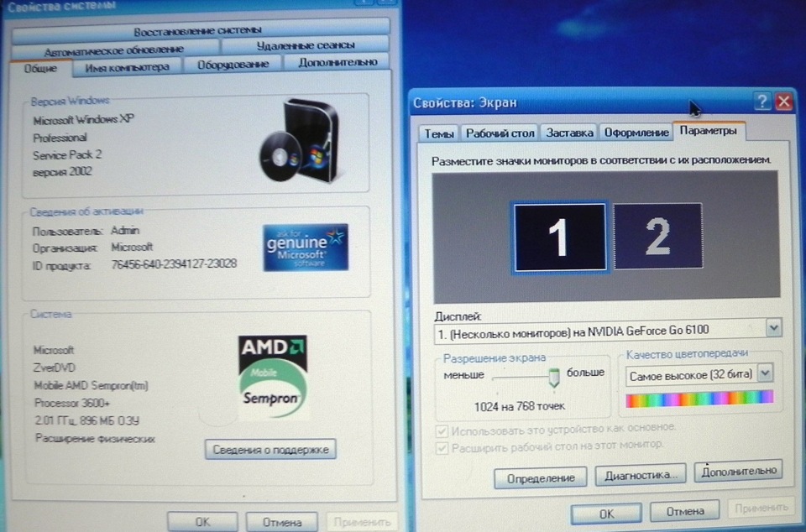806x532 pixels.
Task: Click the Service Pack 2 text
Action: (x=67, y=154)
